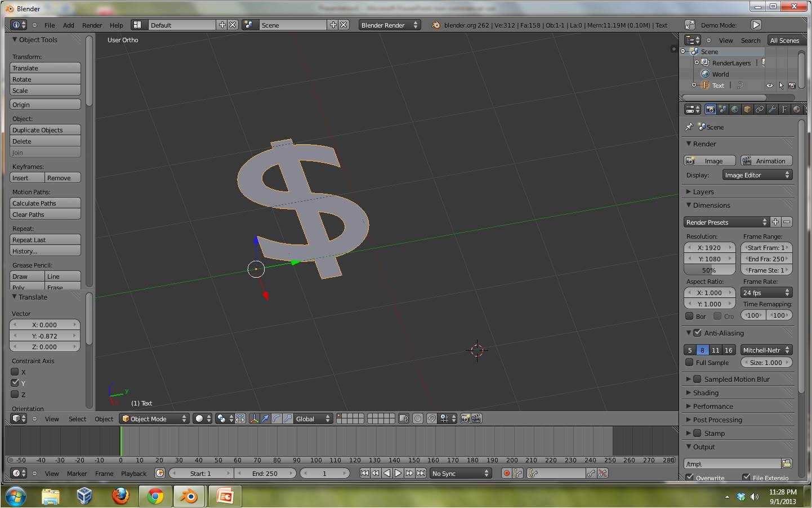Click the Animation render button
Screen dimensions: 812x508
coord(766,161)
